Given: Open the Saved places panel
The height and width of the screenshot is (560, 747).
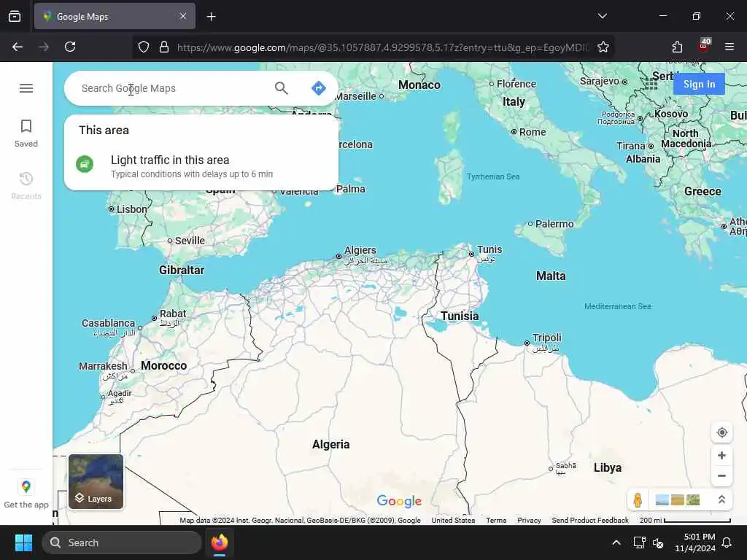Looking at the screenshot, I should 26,133.
